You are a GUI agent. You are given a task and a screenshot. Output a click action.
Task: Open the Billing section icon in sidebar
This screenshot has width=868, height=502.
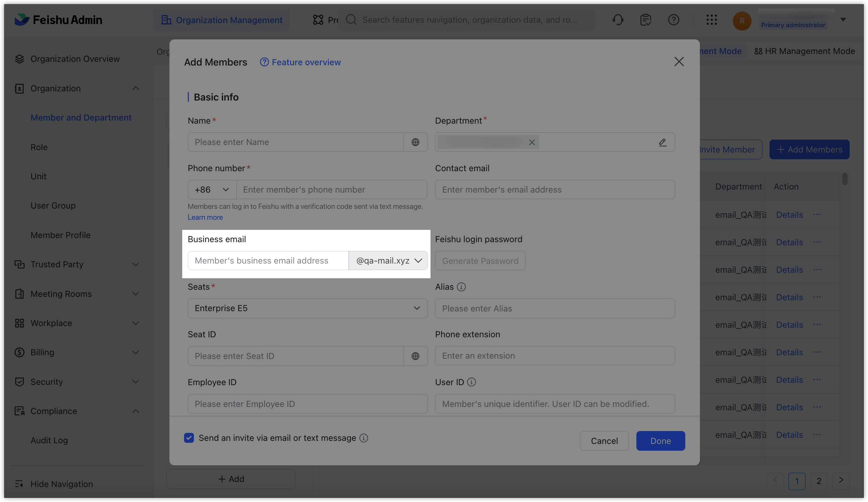(x=19, y=352)
